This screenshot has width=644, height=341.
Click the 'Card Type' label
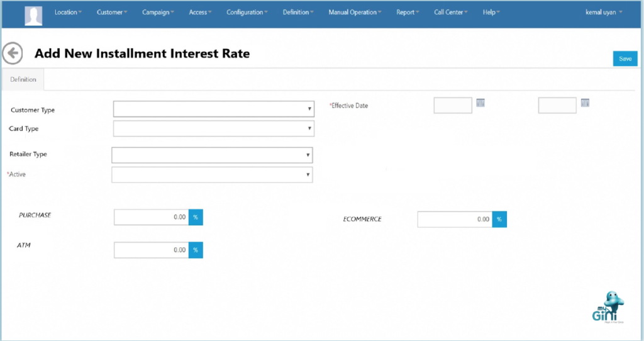(x=23, y=128)
